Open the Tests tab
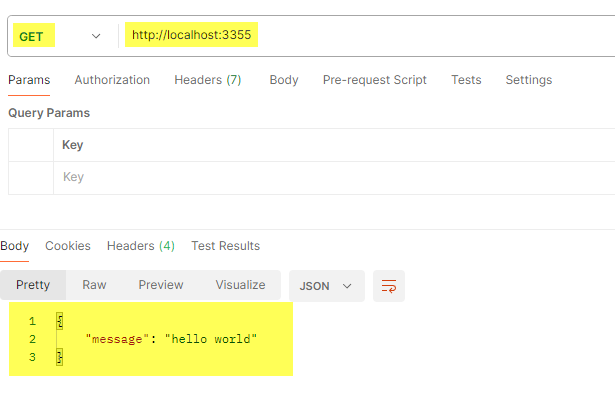 (466, 80)
